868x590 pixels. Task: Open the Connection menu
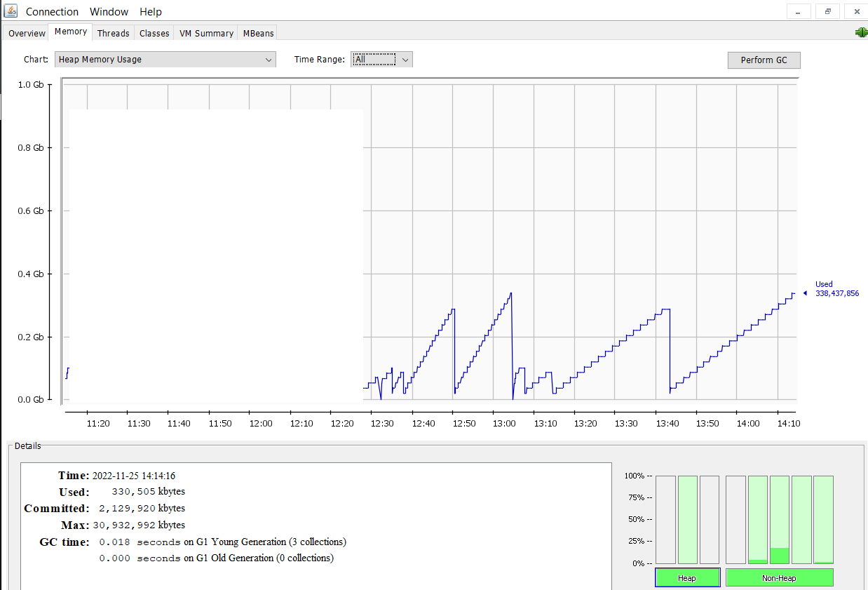(52, 11)
